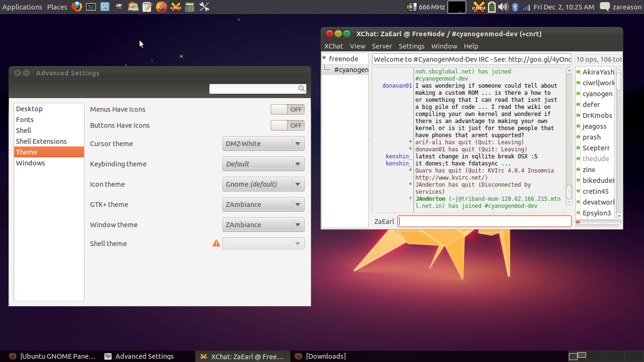Open the Applications menu in top panel

tap(22, 7)
